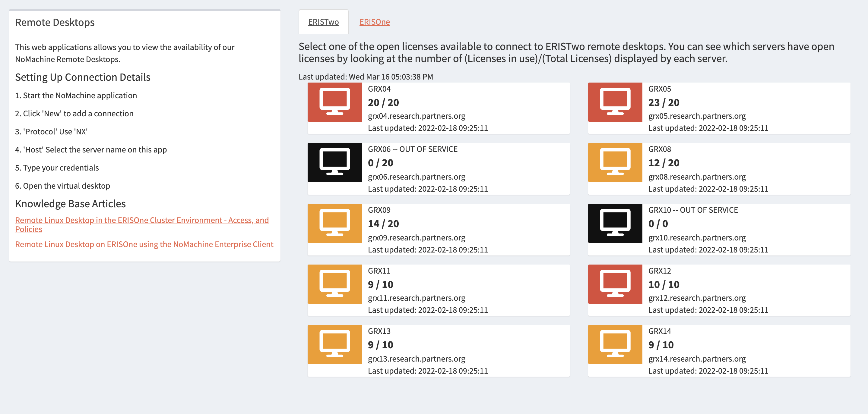Click the Setting Up Connection Details heading
This screenshot has height=414, width=868.
[x=83, y=77]
